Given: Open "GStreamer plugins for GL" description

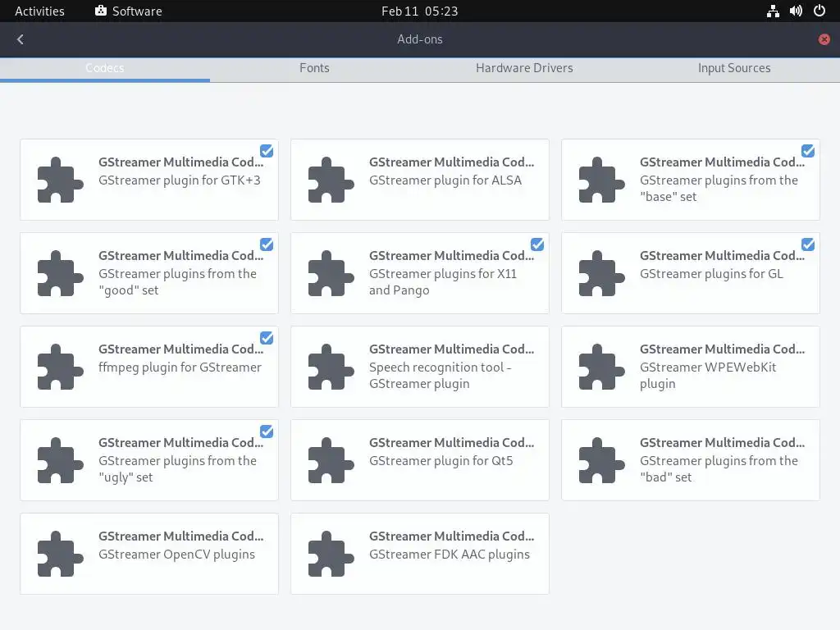Looking at the screenshot, I should 711,274.
